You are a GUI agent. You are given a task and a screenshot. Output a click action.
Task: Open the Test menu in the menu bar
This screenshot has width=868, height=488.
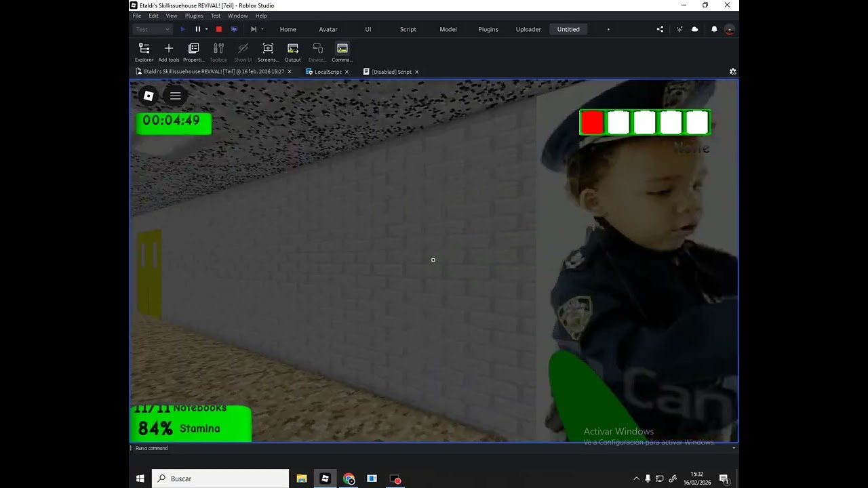click(216, 16)
